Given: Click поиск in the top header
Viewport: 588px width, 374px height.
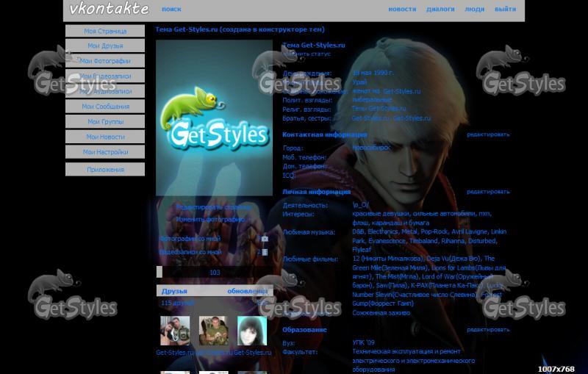Looking at the screenshot, I should (171, 10).
